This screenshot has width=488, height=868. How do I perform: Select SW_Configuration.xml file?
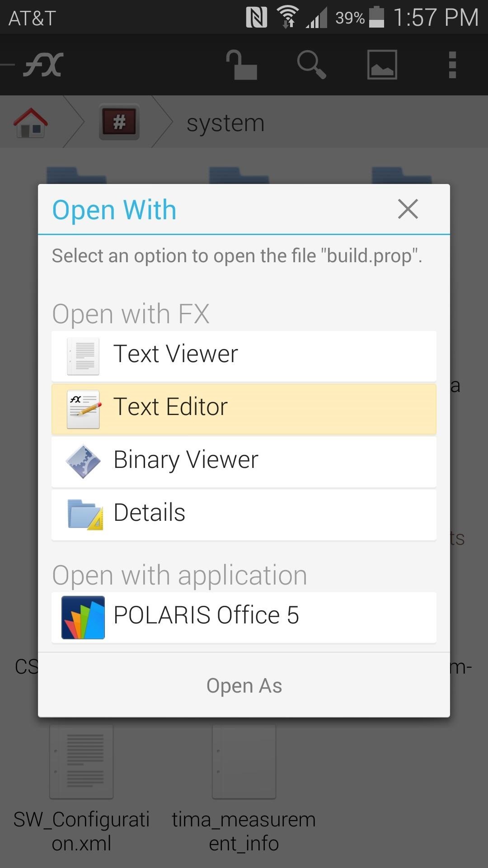tap(81, 789)
